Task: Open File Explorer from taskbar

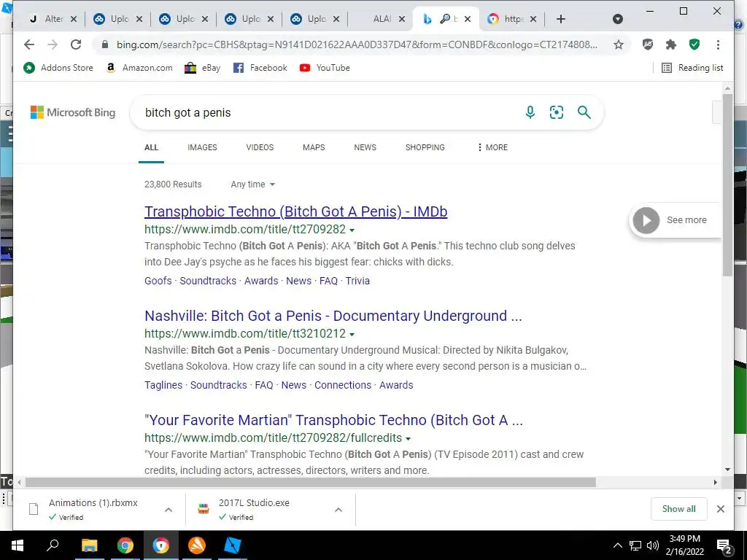Action: coord(89,545)
